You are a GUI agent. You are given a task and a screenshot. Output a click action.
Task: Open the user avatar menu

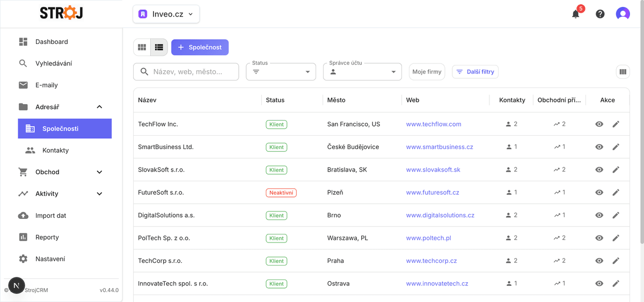pyautogui.click(x=623, y=14)
